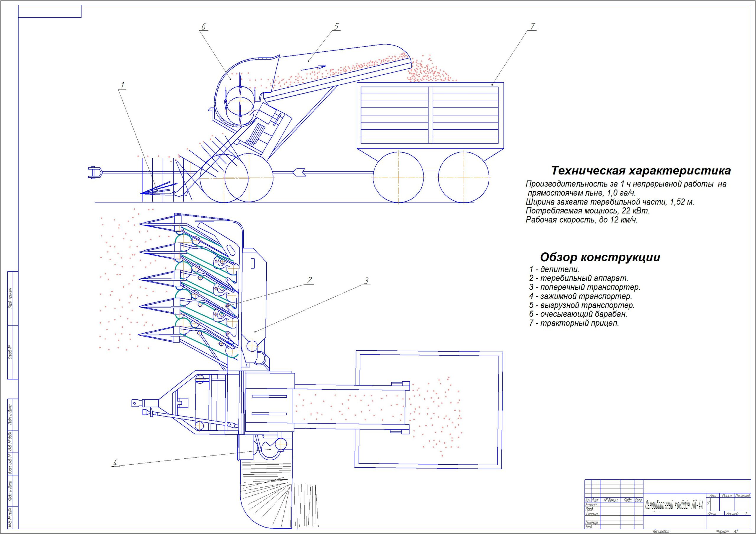Click the "Перв. примен." side stamp
This screenshot has height=534, width=756.
(10, 298)
